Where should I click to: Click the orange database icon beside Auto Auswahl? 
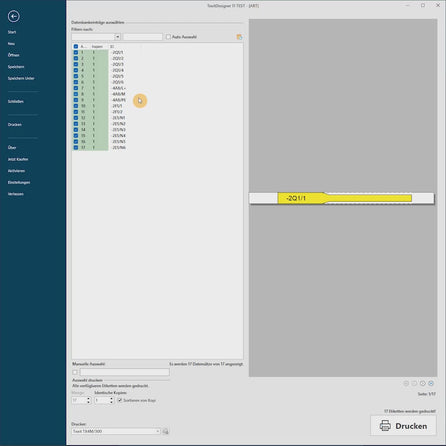pos(239,37)
